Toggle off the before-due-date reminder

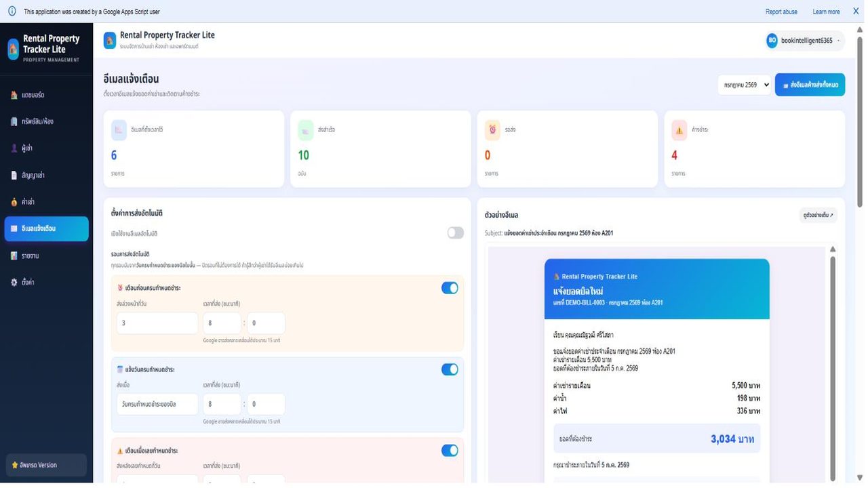450,288
